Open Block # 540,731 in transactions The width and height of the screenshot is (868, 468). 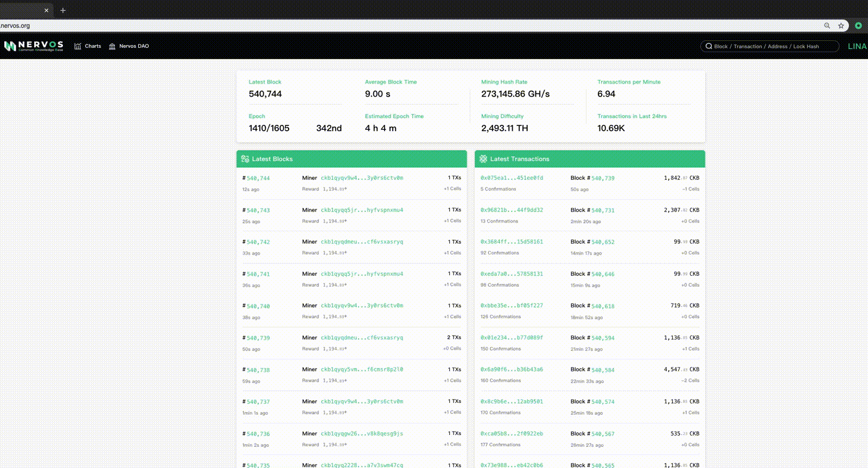(603, 210)
